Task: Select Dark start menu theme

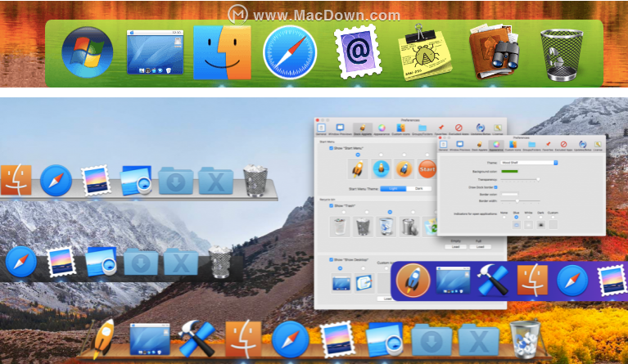Action: (419, 188)
